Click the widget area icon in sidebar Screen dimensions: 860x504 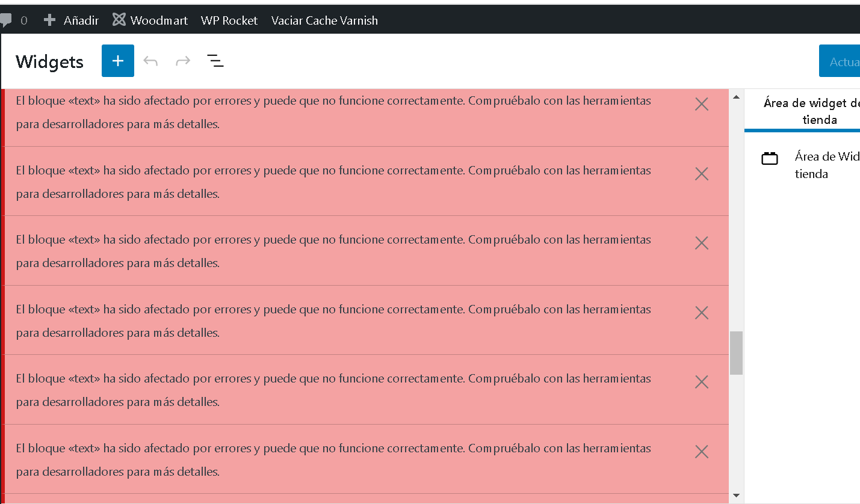(x=770, y=158)
